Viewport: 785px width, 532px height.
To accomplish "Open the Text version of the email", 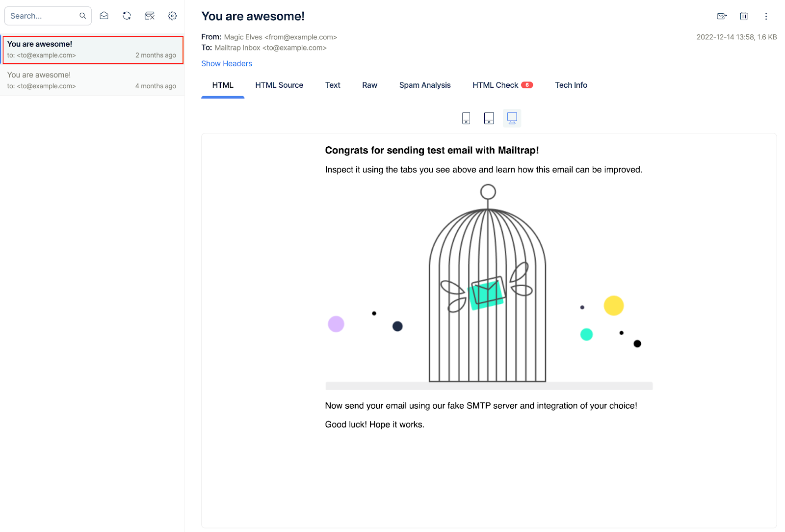I will [332, 85].
